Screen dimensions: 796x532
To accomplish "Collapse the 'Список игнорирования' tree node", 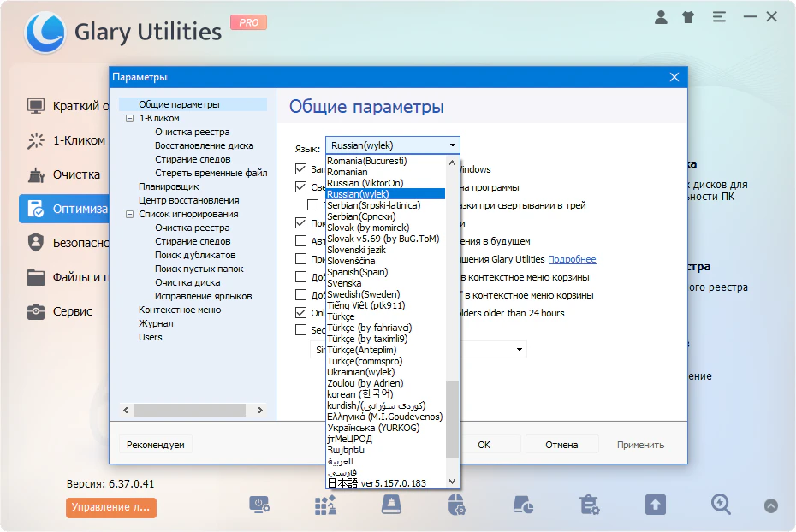I will click(x=129, y=215).
